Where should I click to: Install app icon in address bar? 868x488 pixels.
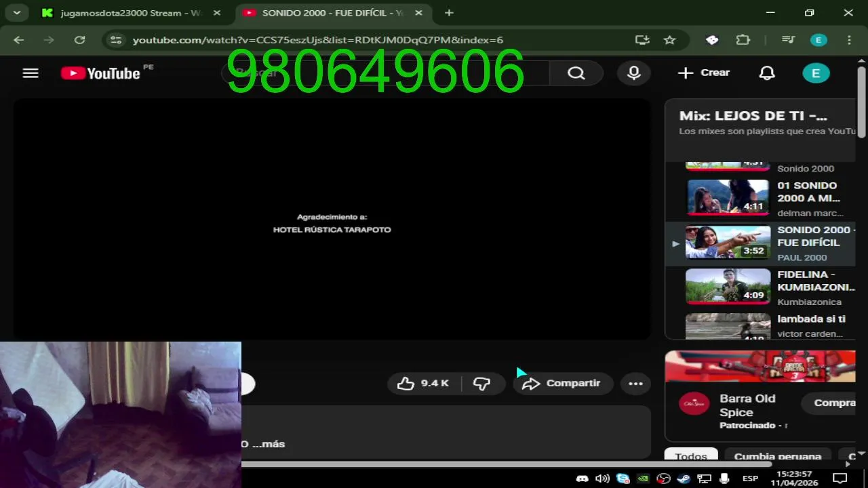(642, 40)
